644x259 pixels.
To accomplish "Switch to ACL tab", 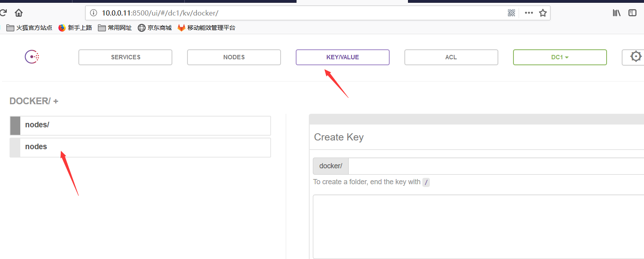I will point(451,57).
